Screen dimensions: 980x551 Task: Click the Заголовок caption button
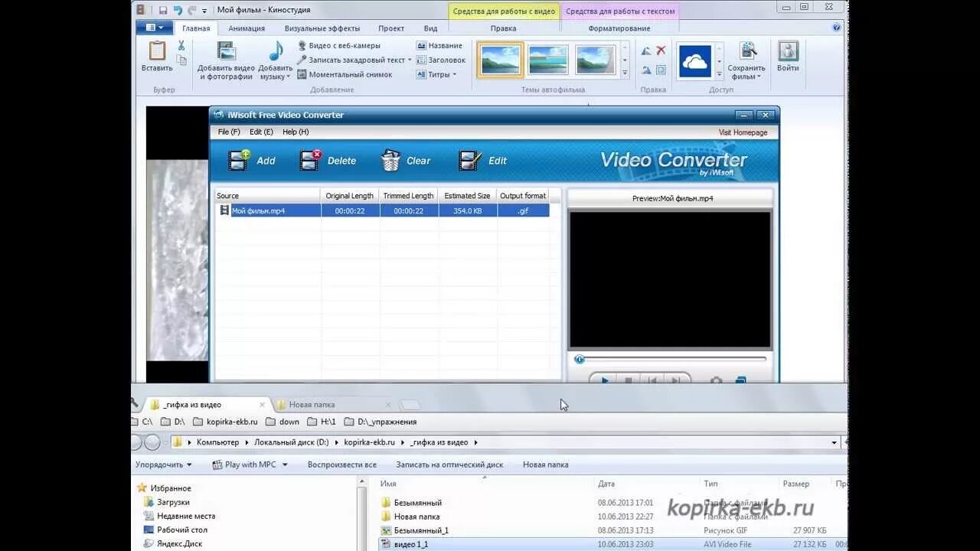click(441, 60)
